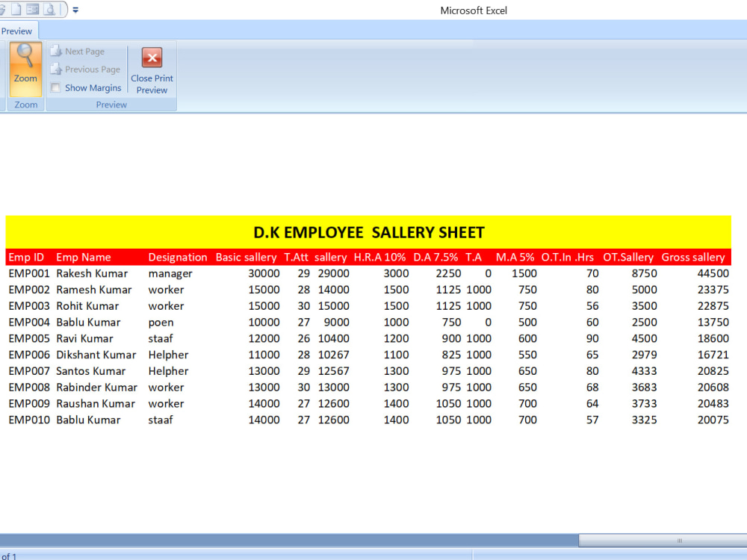Click Dikshant Kumar name cell

point(96,355)
